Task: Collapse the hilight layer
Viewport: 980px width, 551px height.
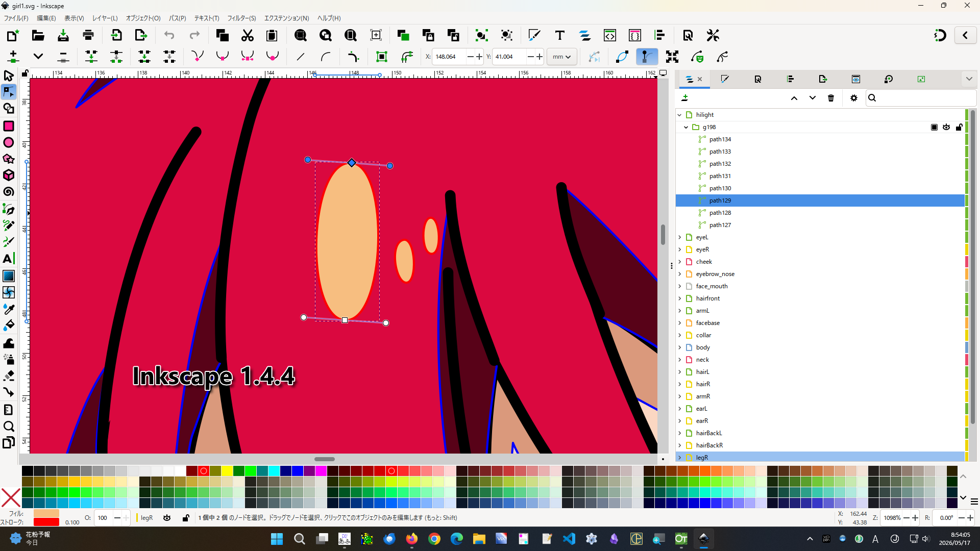Action: pyautogui.click(x=679, y=115)
